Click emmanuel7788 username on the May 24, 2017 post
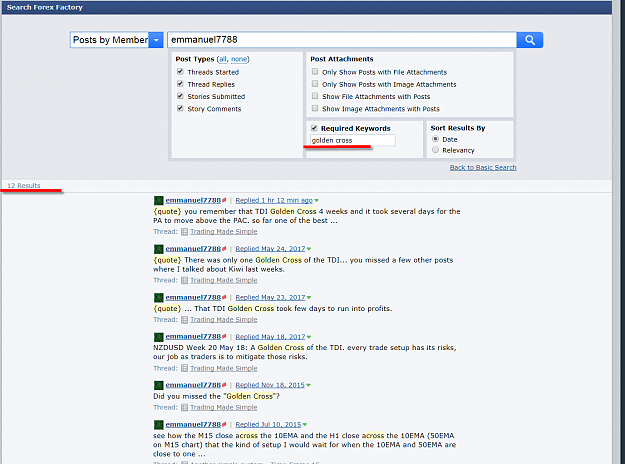 point(193,249)
